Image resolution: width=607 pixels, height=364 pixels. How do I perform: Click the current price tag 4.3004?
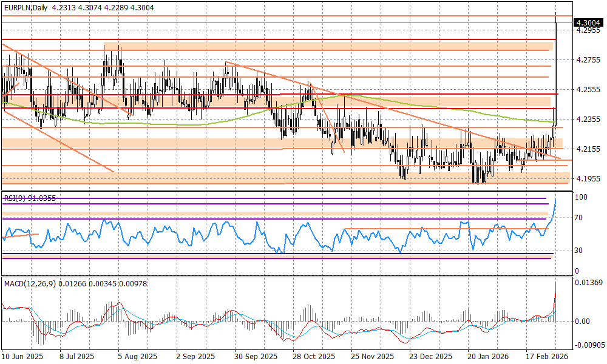tap(588, 22)
